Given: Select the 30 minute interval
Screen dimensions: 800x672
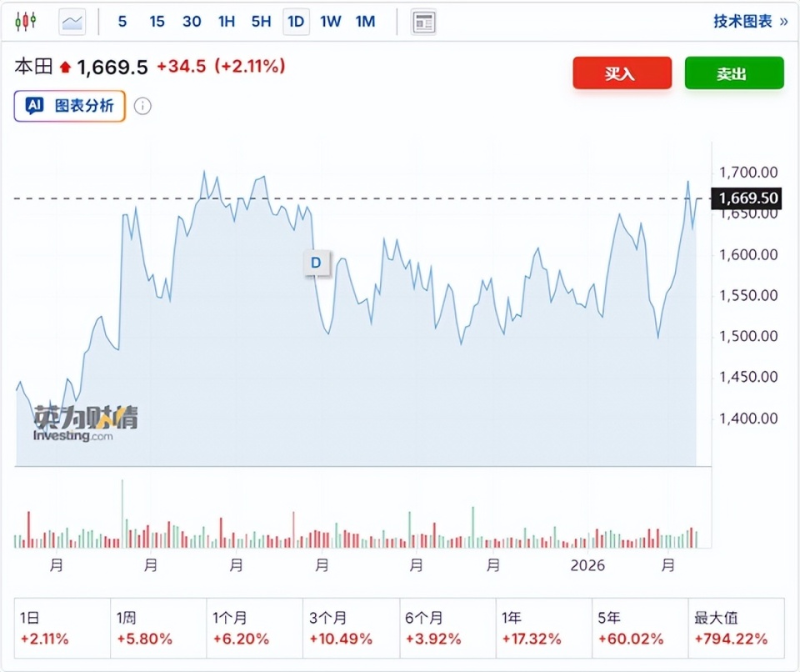Looking at the screenshot, I should tap(192, 22).
